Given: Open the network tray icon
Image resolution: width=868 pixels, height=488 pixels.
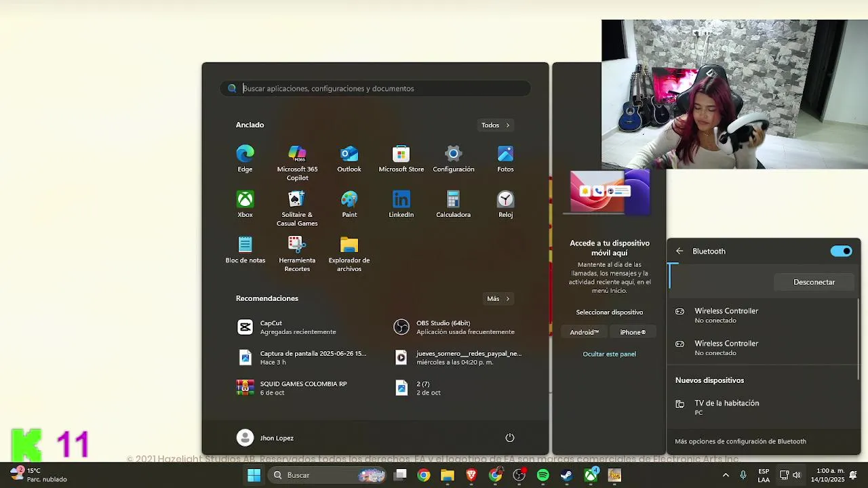Looking at the screenshot, I should point(784,475).
